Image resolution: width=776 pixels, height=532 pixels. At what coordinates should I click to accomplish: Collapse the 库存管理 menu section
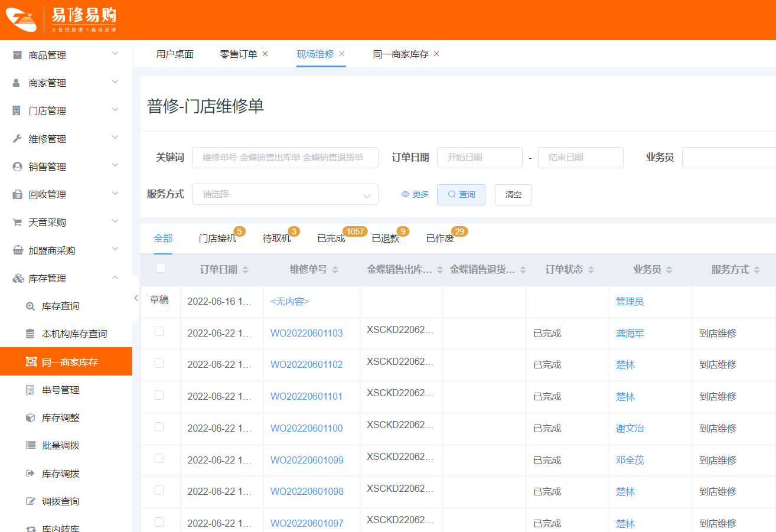pos(115,278)
